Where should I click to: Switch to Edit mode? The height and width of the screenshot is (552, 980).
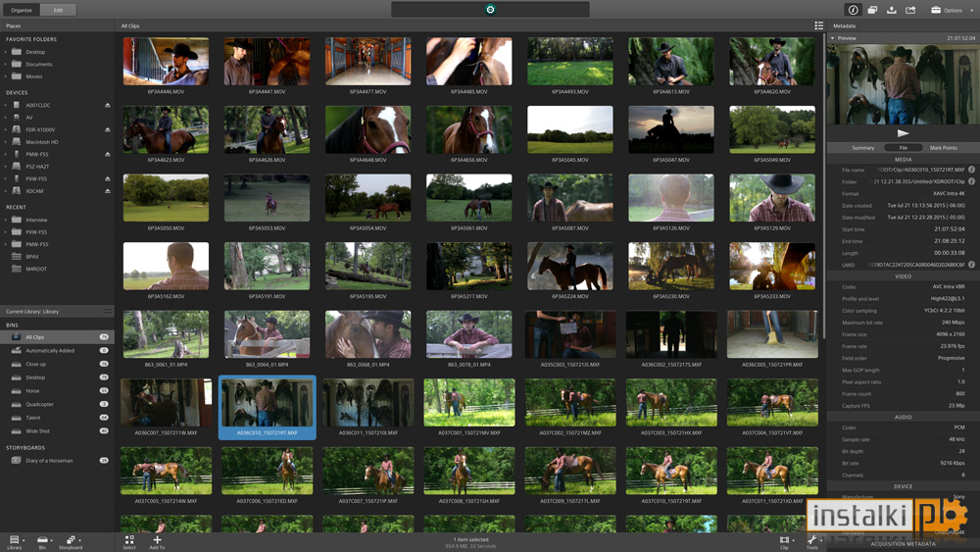(x=58, y=10)
